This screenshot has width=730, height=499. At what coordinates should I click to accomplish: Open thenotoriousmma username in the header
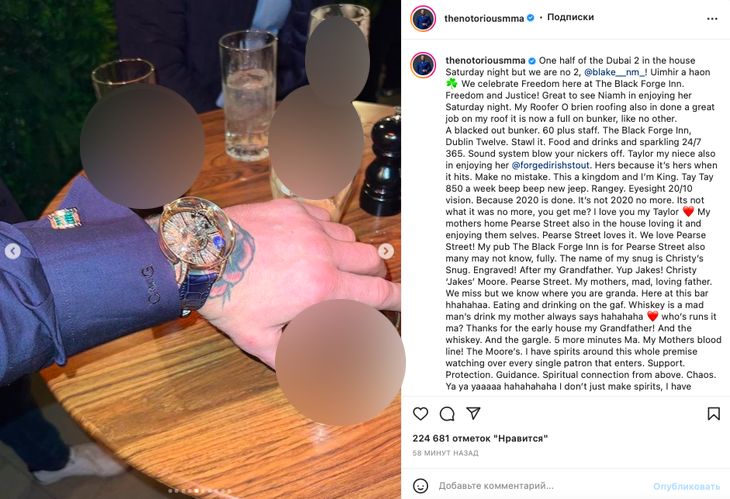pos(484,19)
